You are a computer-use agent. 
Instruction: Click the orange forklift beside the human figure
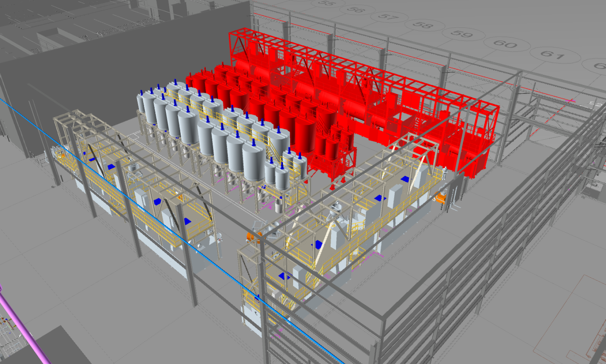440,198
